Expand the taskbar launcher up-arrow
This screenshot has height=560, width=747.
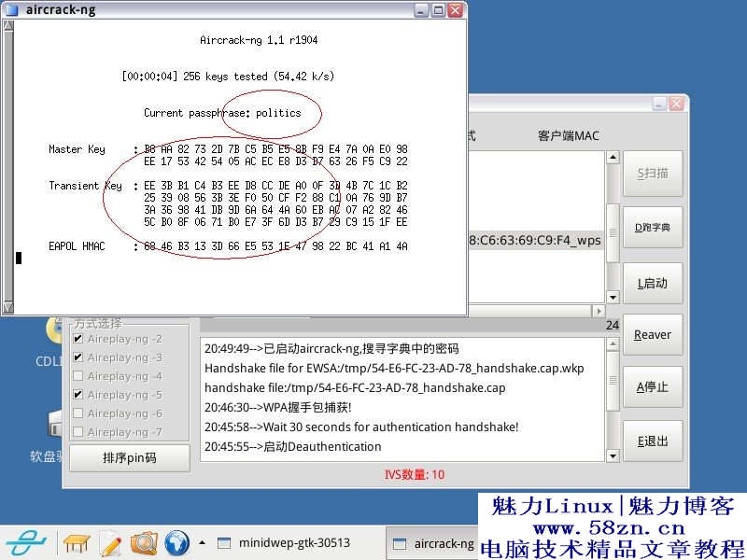click(x=203, y=542)
